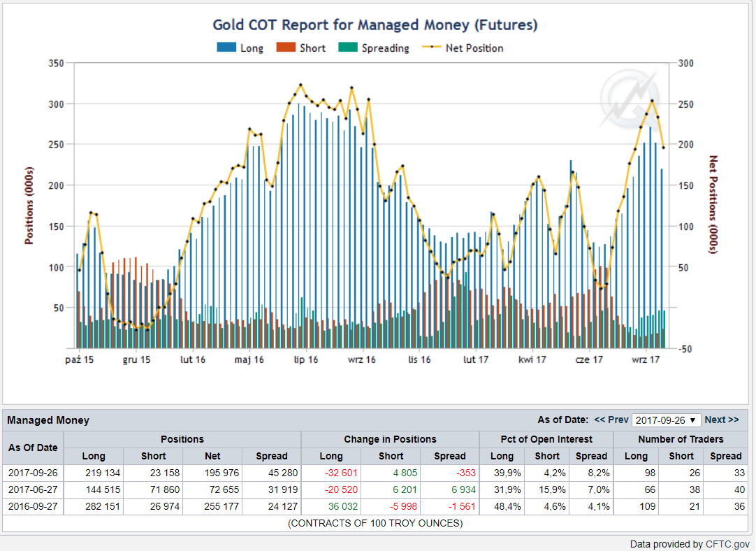Click the x-axis label lip 16
The width and height of the screenshot is (756, 551).
pos(306,360)
